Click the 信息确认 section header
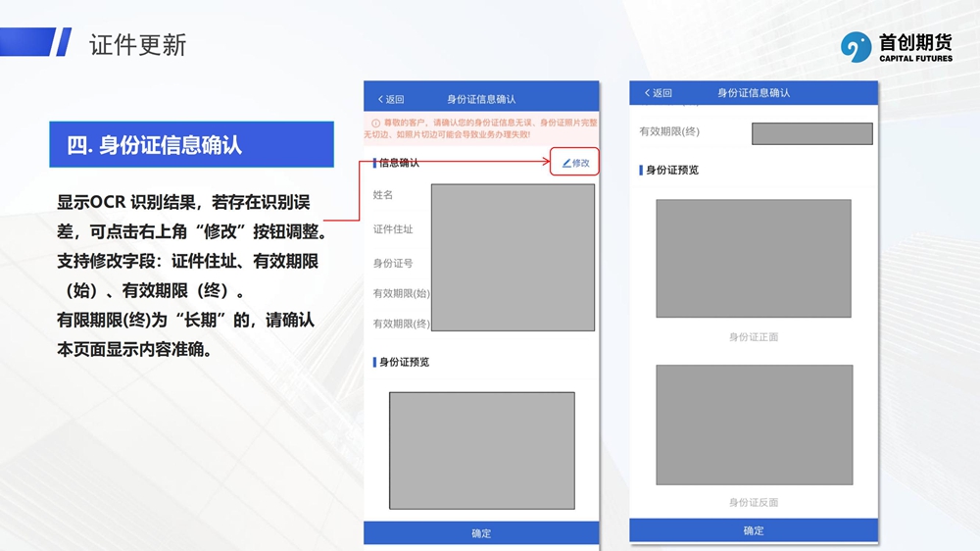 [x=399, y=163]
